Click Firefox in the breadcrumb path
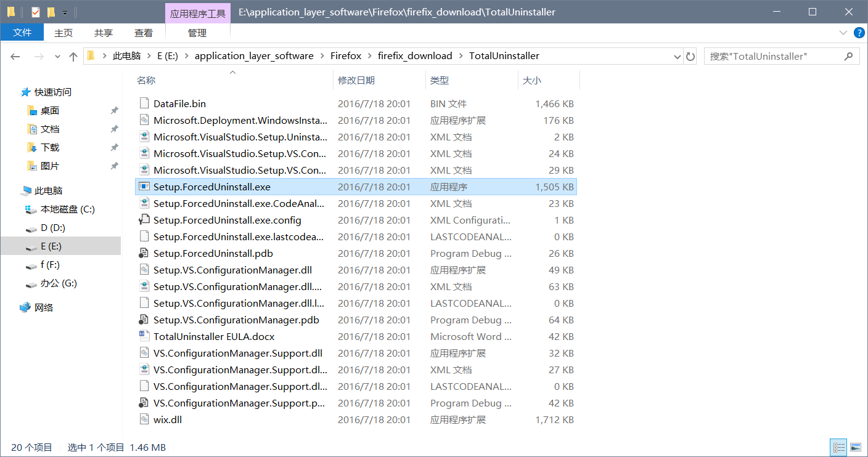Viewport: 868px width, 457px height. pyautogui.click(x=346, y=56)
